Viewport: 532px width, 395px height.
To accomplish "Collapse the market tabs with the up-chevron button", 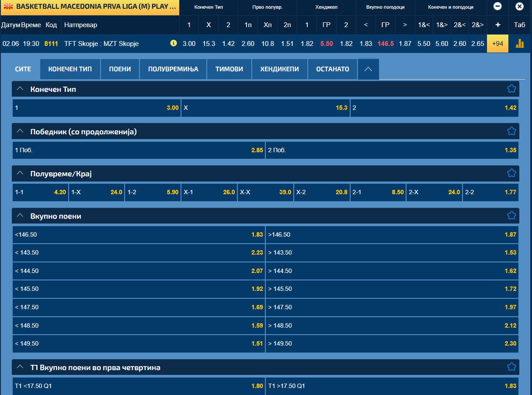I will point(369,69).
